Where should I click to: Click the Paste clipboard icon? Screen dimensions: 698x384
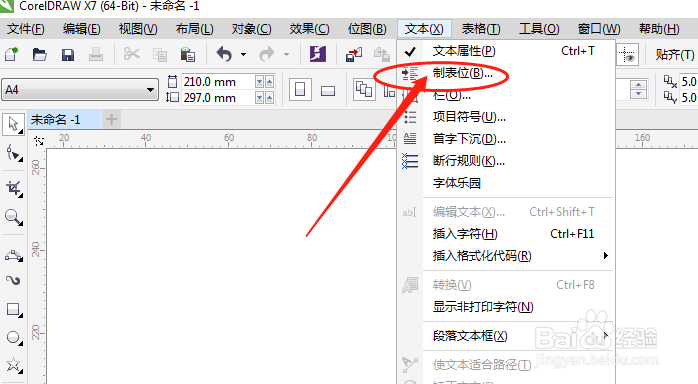click(187, 55)
